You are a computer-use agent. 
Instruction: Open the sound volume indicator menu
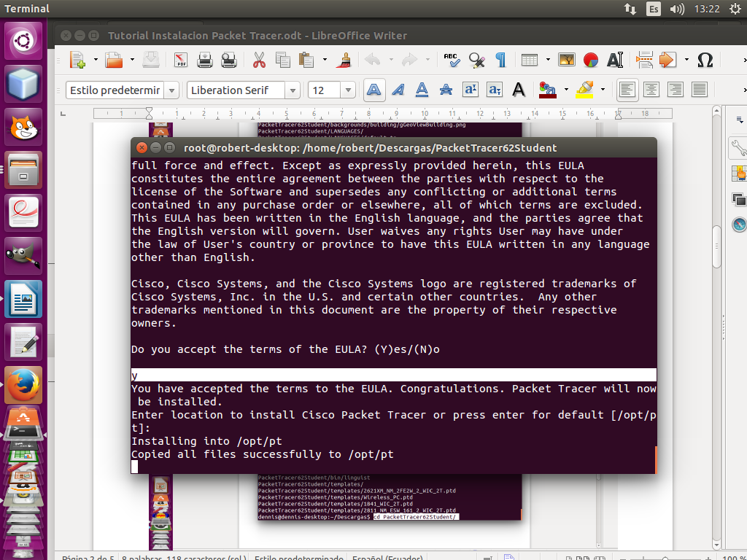tap(677, 9)
